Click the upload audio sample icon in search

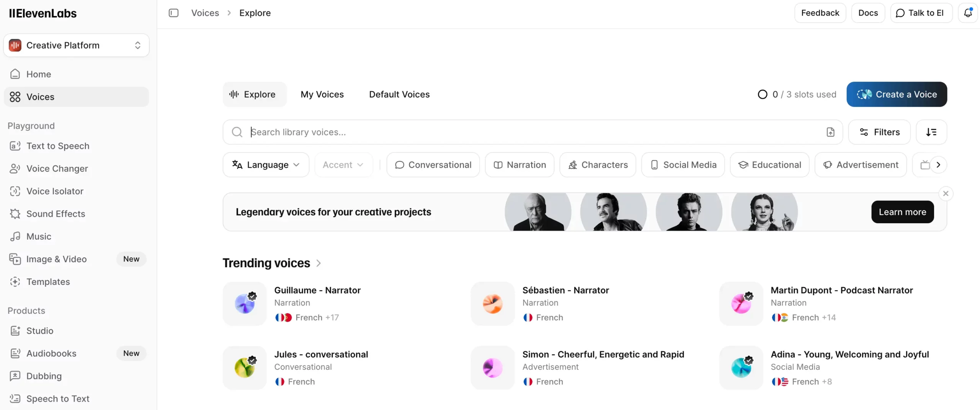(830, 132)
